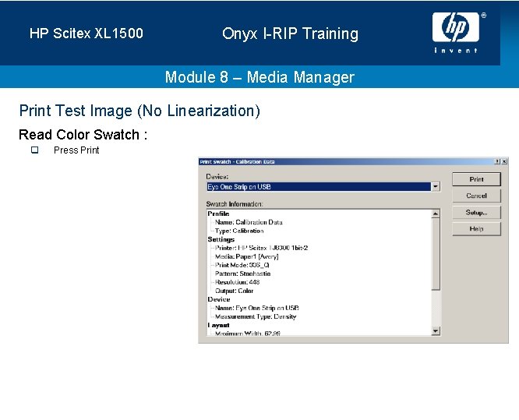
Task: Click the Module 8 – Media Manager heading
Action: coord(259,77)
